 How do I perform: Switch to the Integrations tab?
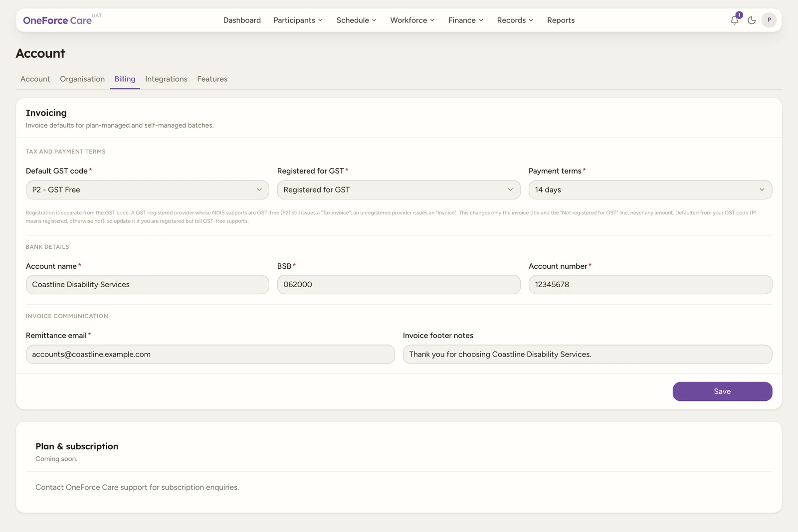click(x=166, y=79)
